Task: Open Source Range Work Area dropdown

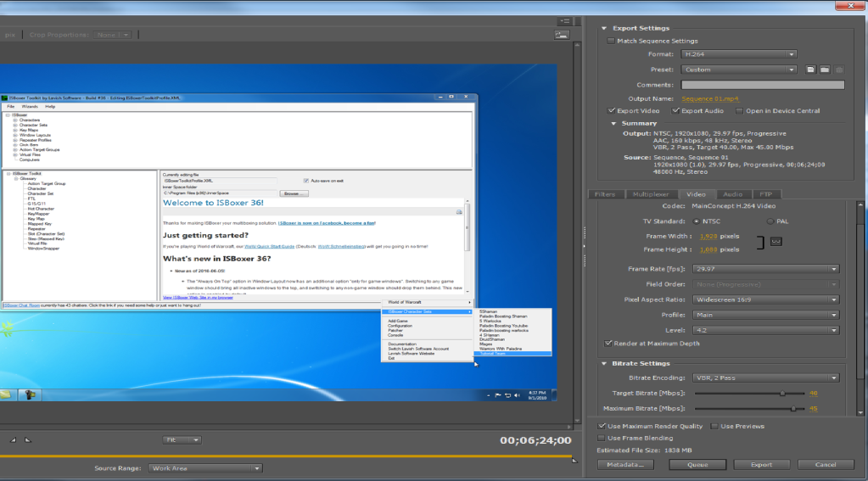Action: click(204, 468)
